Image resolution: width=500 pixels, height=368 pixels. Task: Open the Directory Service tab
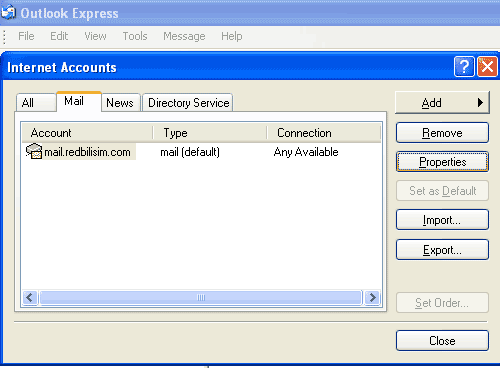[188, 103]
